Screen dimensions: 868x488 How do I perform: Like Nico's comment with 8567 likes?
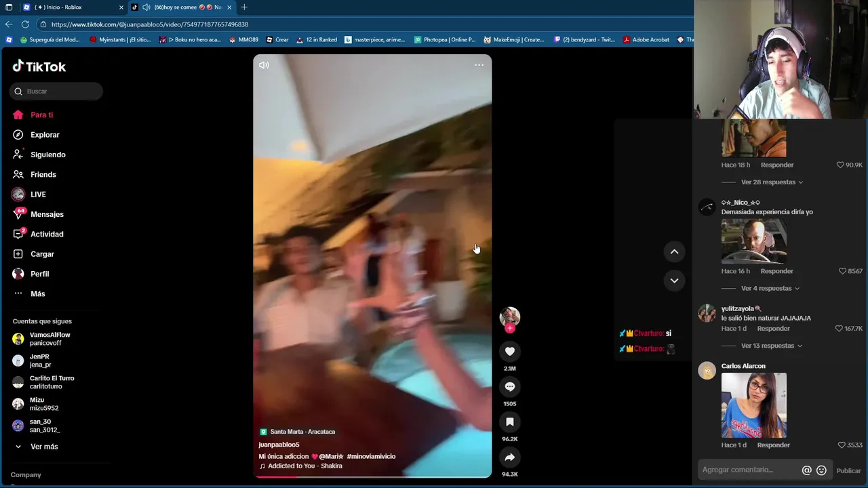[843, 271]
